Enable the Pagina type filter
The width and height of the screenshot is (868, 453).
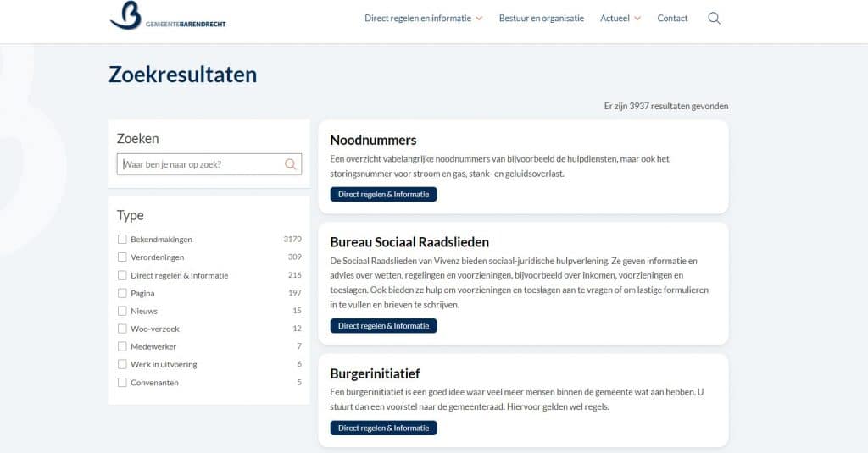122,293
